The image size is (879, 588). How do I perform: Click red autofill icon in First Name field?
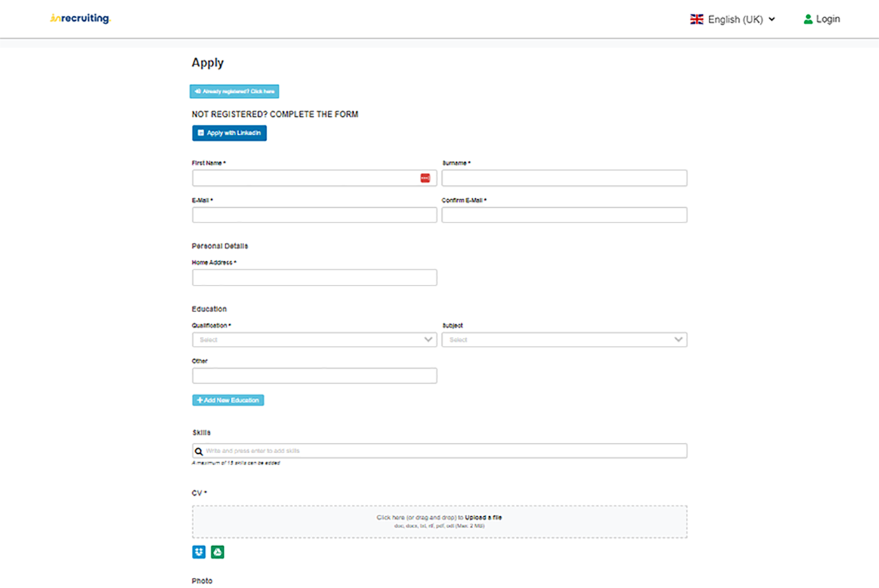coord(426,178)
